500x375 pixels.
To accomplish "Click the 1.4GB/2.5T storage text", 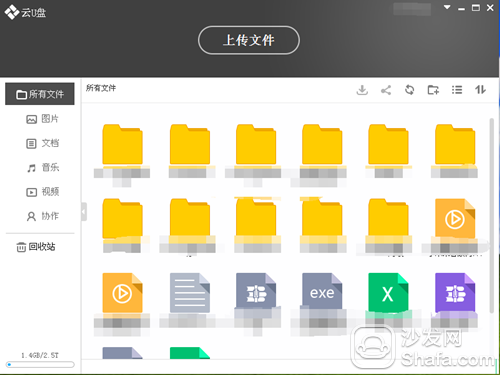I will pyautogui.click(x=40, y=355).
